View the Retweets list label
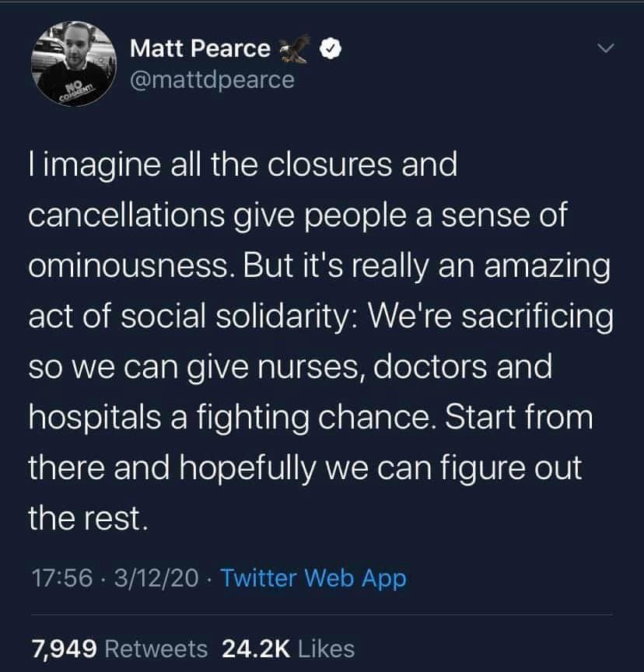Screen dimensions: 644x672 pos(156,649)
